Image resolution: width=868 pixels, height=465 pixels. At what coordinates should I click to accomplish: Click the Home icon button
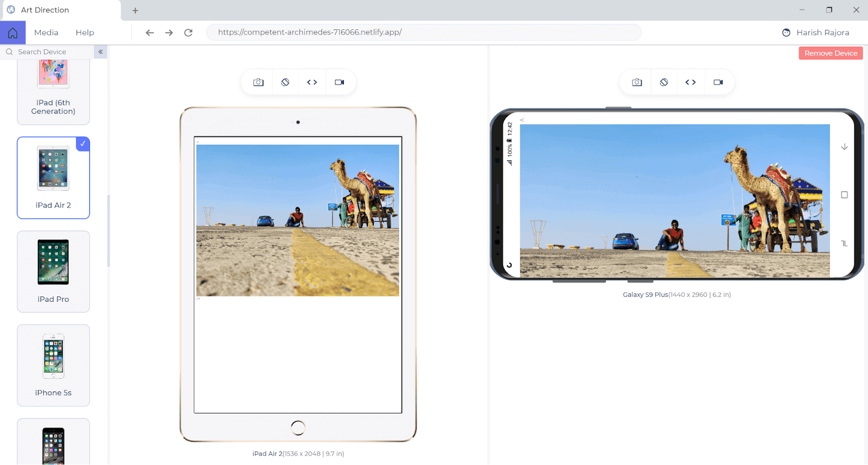12,33
